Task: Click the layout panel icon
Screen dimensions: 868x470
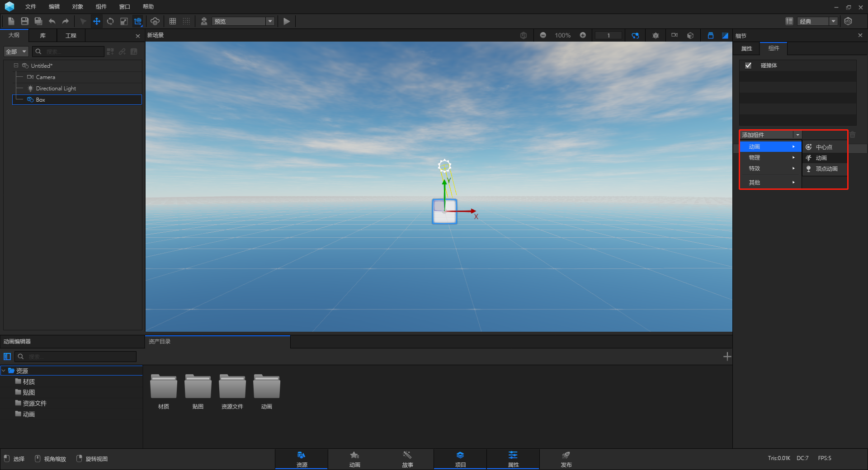Action: click(x=789, y=21)
